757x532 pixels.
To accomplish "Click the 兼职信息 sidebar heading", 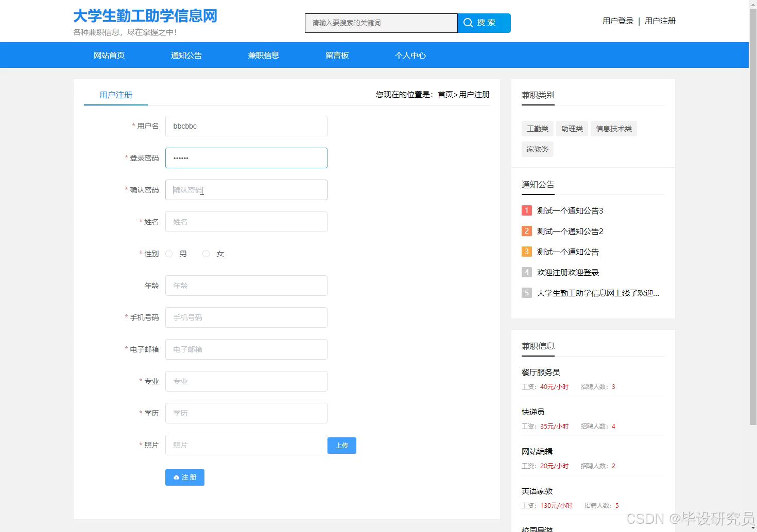I will [x=538, y=346].
